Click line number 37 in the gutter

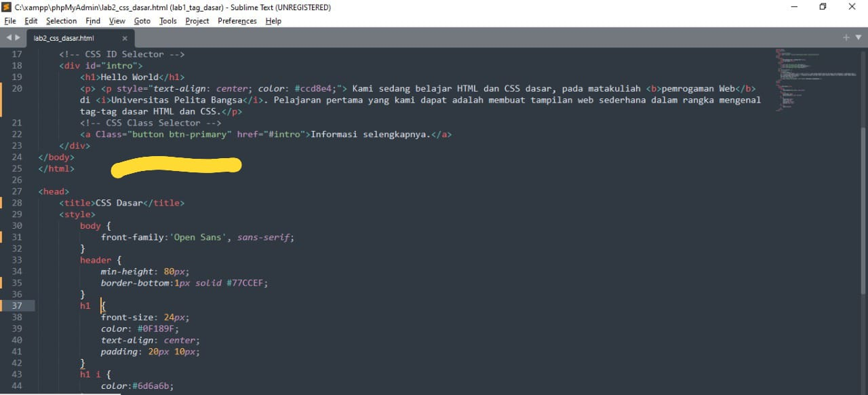pos(17,305)
